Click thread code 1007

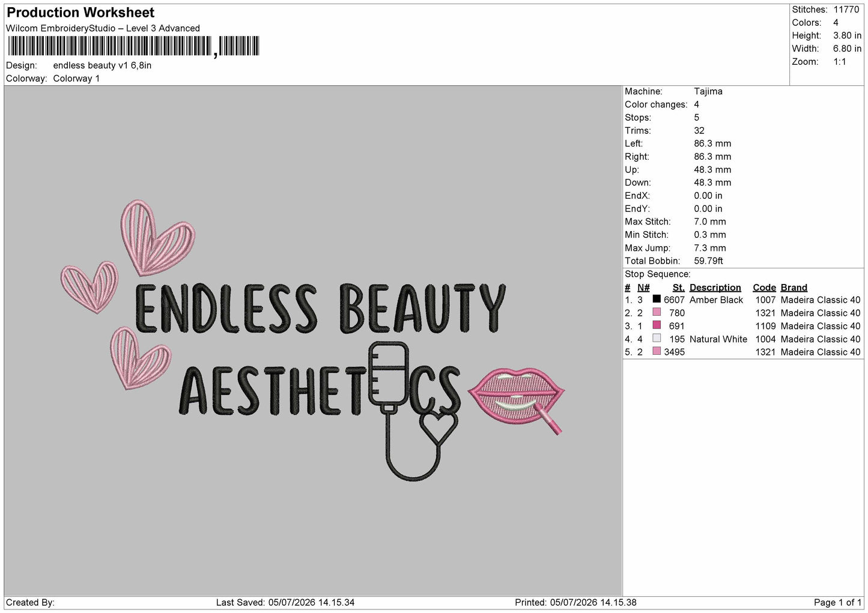765,300
